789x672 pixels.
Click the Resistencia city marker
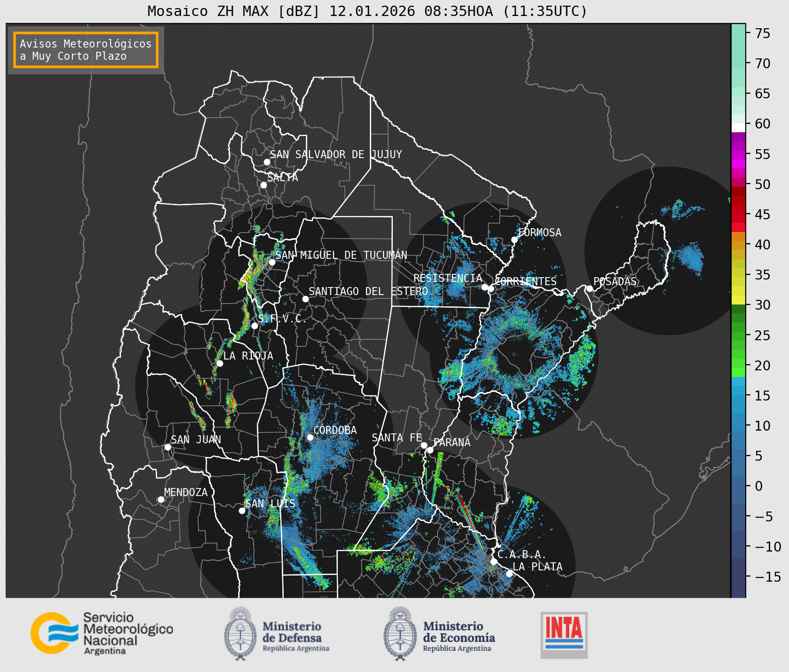coord(485,287)
